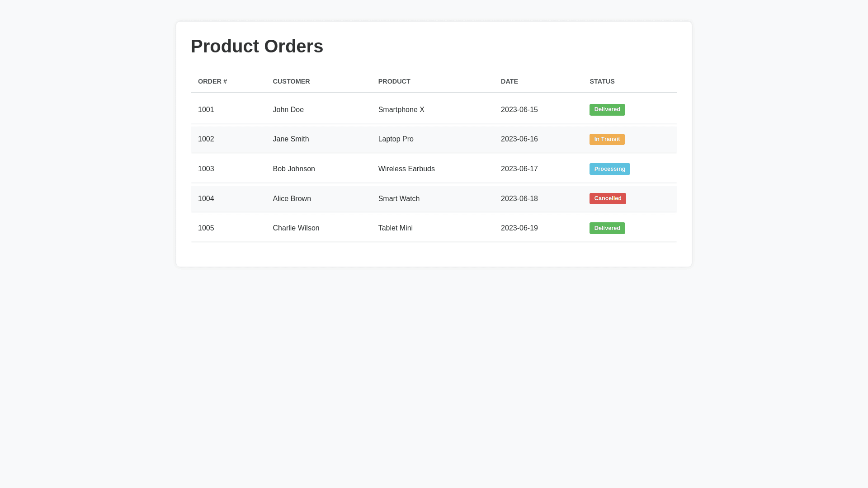Select the Wireless Earbuds product cell
The width and height of the screenshot is (868, 488).
[406, 169]
